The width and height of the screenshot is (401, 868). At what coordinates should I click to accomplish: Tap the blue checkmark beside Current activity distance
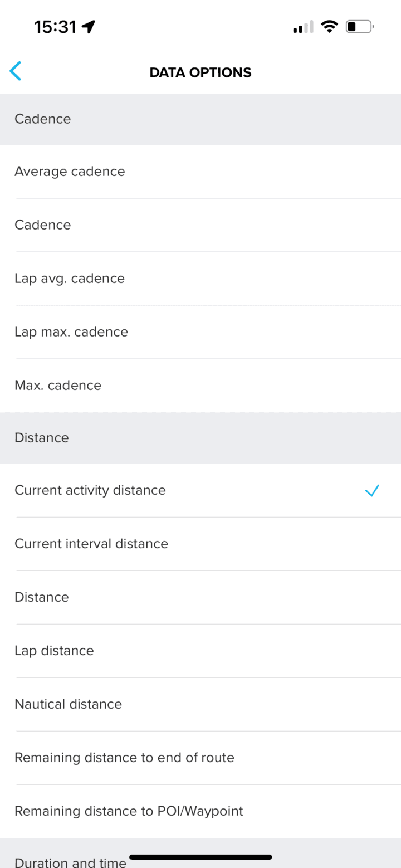(x=371, y=490)
